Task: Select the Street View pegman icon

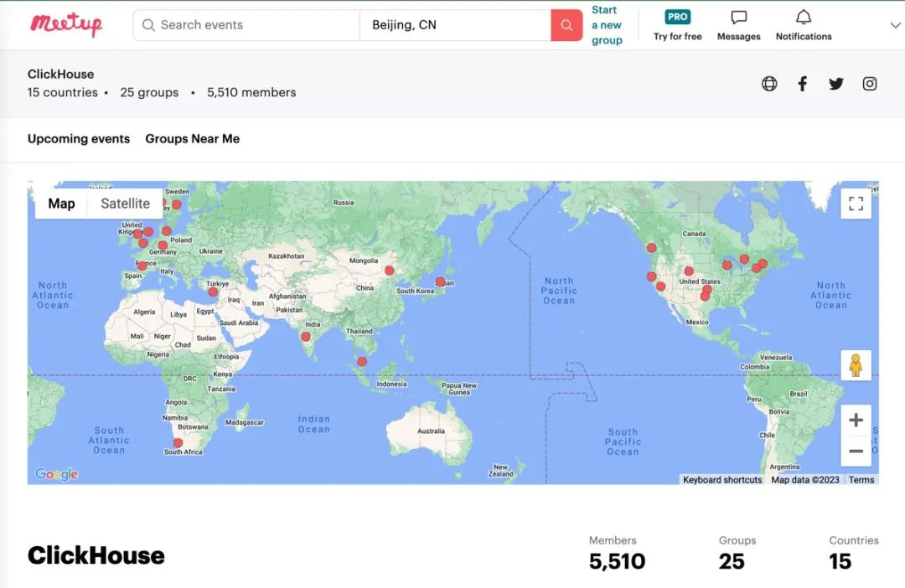Action: point(856,365)
